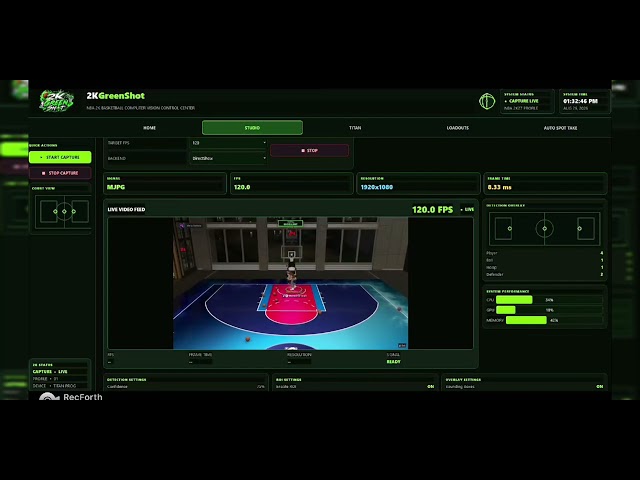Click the Memory usage bar
This screenshot has width=640, height=480.
(x=554, y=320)
